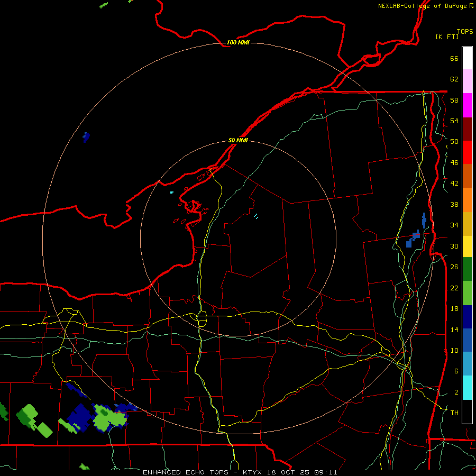Click the medium blue 18 kft legend swatch

point(467,340)
